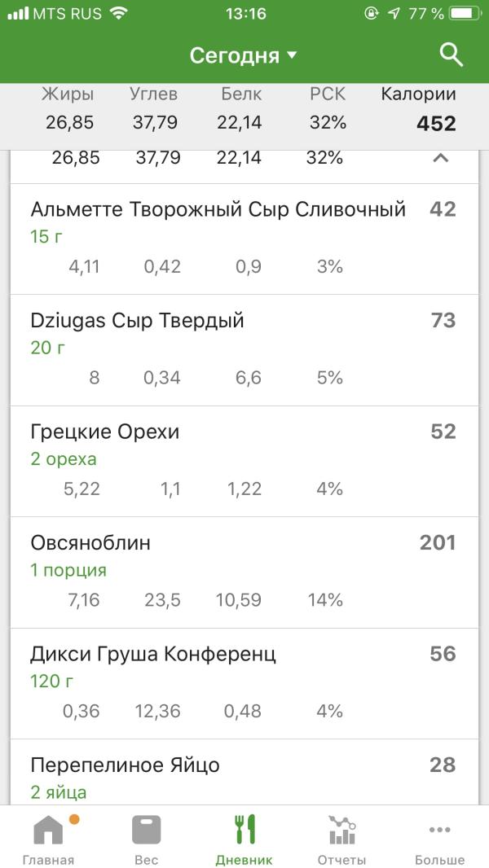Image resolution: width=489 pixels, height=868 pixels.
Task: Tap the Wi-Fi icon in status bar
Action: 118,13
